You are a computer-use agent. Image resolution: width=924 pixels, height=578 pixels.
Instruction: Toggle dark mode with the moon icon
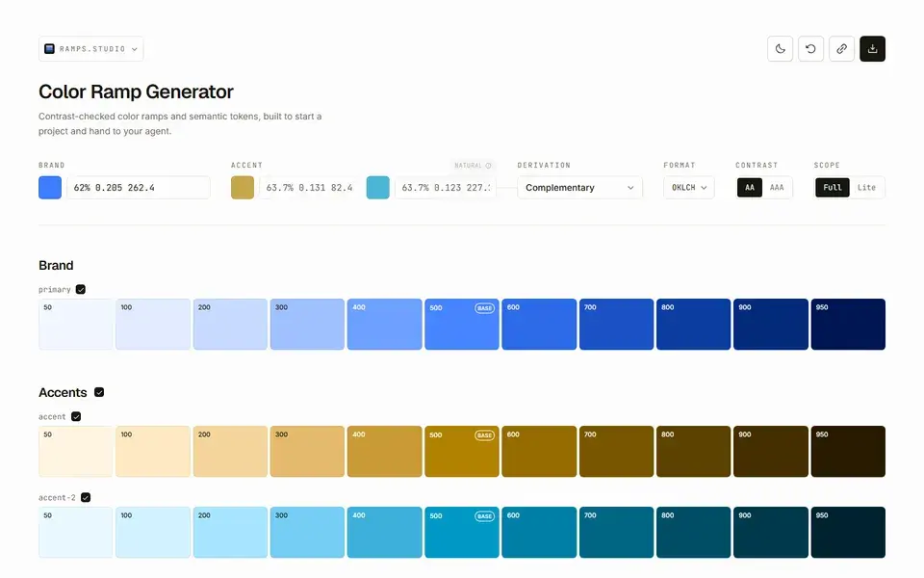click(x=780, y=49)
